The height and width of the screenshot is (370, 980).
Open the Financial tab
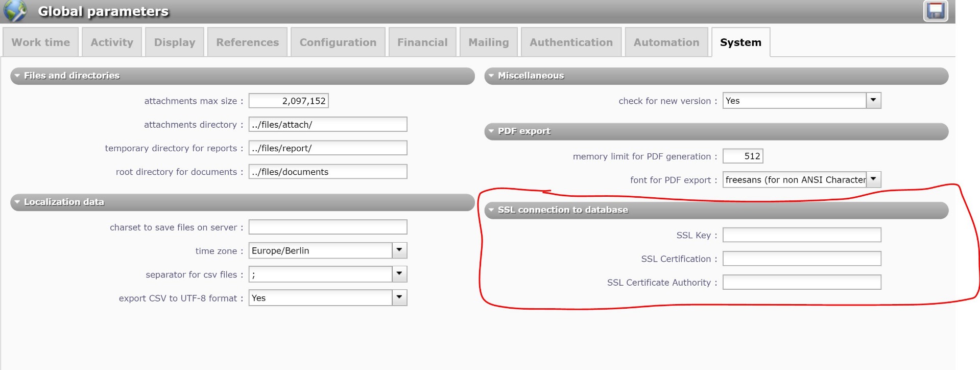(422, 42)
